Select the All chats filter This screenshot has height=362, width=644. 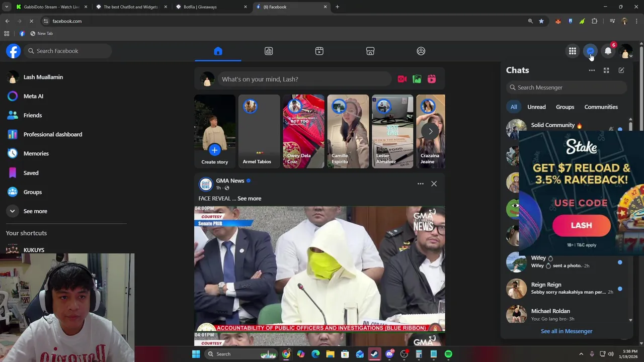514,107
